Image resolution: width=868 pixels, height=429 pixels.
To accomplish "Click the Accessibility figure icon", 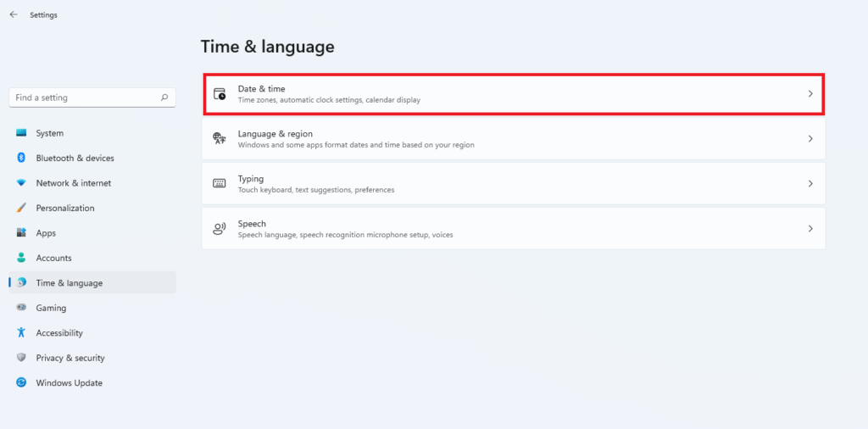I will pyautogui.click(x=21, y=333).
